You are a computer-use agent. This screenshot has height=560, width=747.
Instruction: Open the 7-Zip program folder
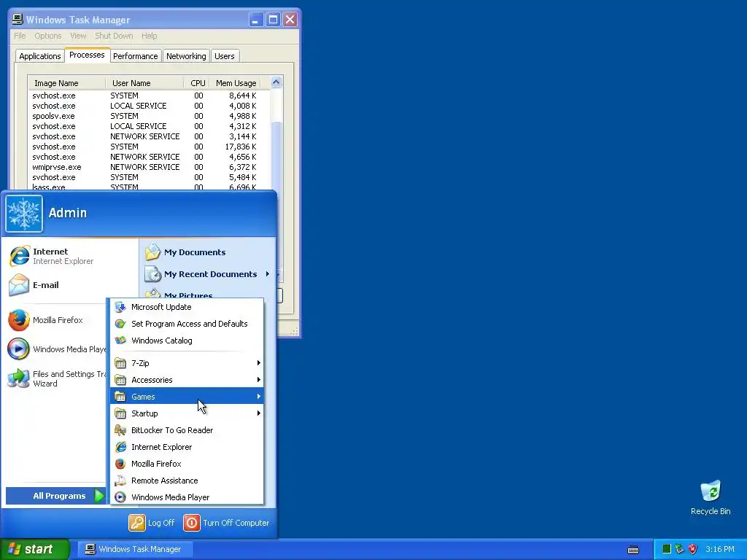tap(187, 363)
